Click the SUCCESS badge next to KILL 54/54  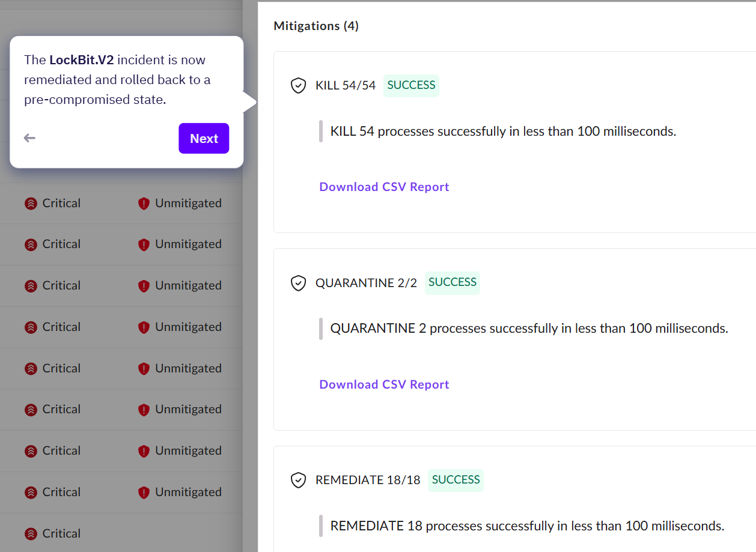[x=411, y=85]
